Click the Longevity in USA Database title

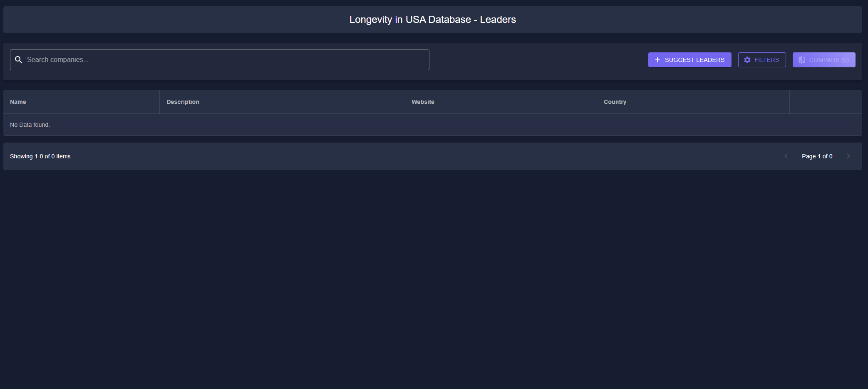432,20
